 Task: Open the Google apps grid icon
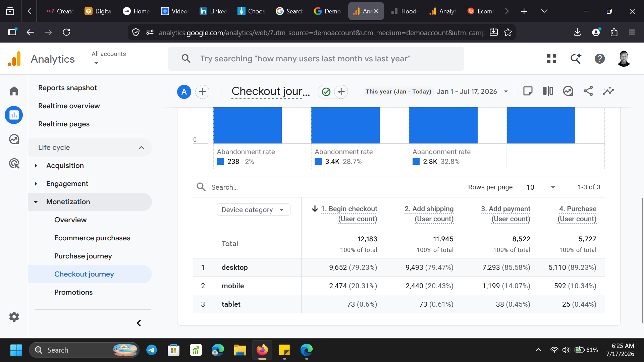pyautogui.click(x=551, y=59)
